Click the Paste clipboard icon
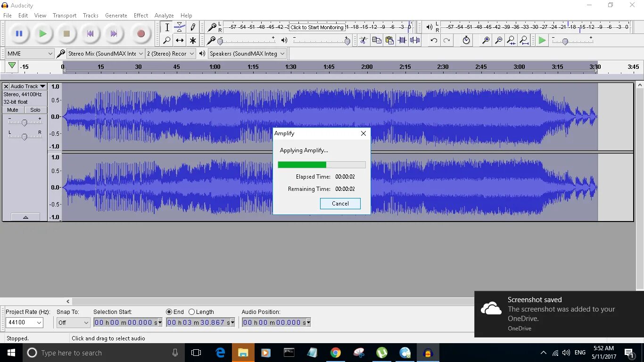Viewport: 644px width, 362px height. (389, 41)
